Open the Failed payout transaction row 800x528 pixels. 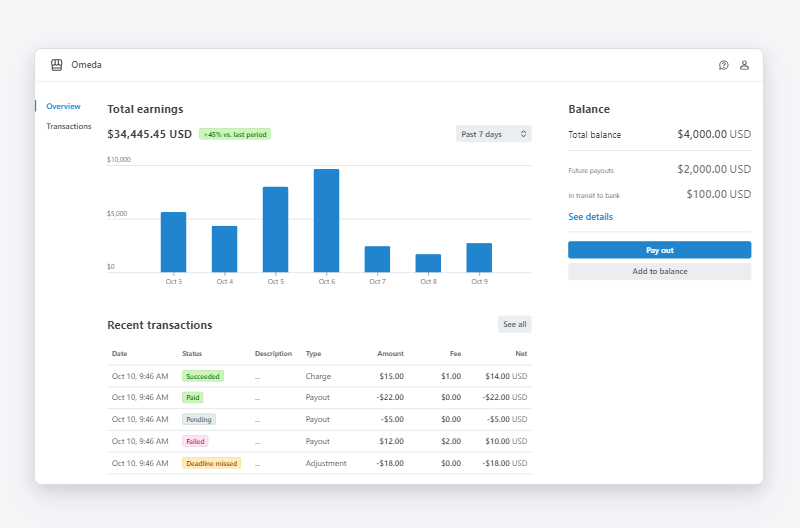[319, 441]
